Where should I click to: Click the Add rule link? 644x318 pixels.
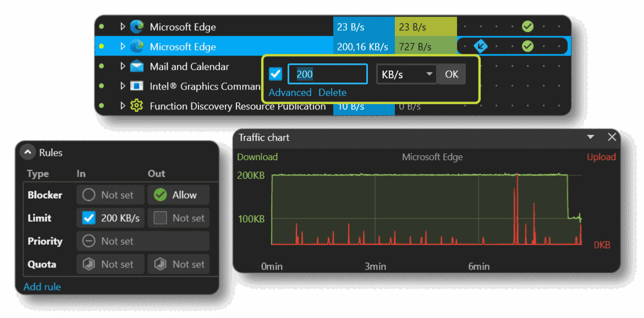[42, 287]
